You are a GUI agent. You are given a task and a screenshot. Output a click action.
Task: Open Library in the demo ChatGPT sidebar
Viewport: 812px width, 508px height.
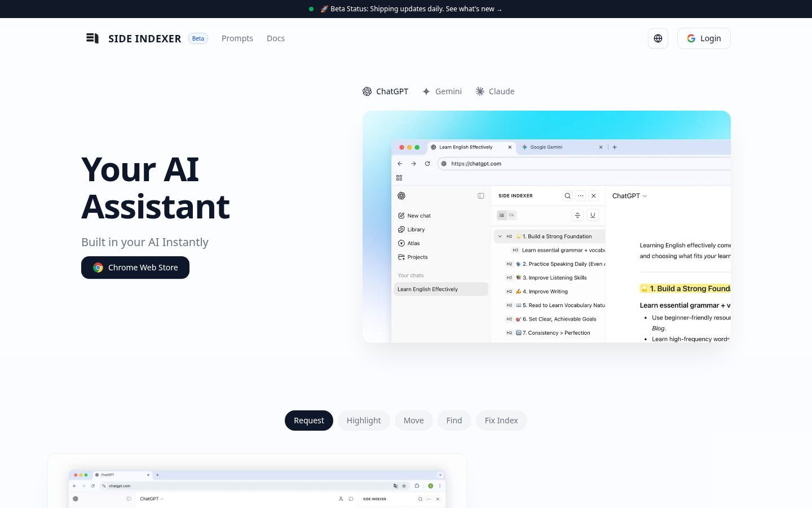412,230
